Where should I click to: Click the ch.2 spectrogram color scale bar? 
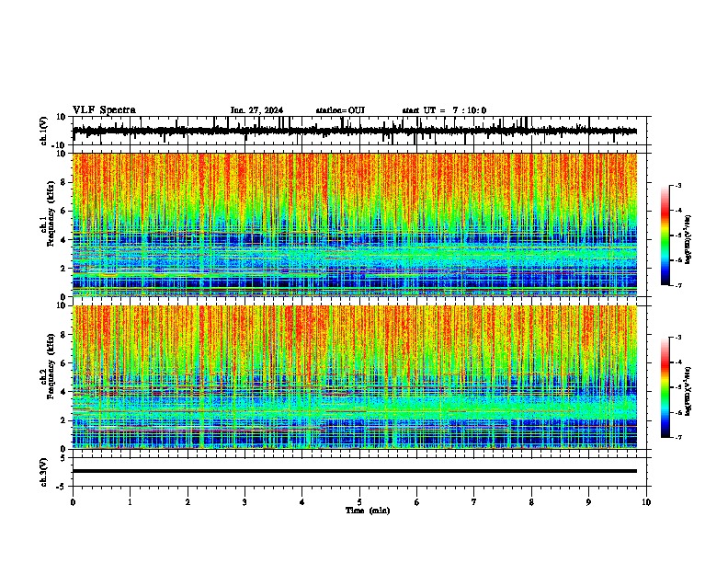665,387
